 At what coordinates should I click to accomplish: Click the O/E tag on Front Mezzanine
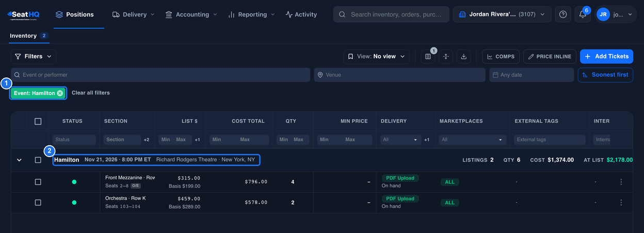pyautogui.click(x=136, y=185)
